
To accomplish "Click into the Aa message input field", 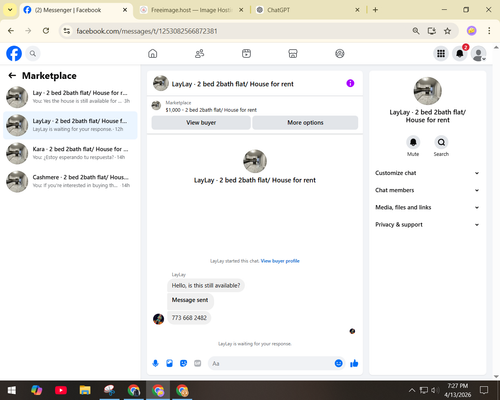I will coord(271,363).
